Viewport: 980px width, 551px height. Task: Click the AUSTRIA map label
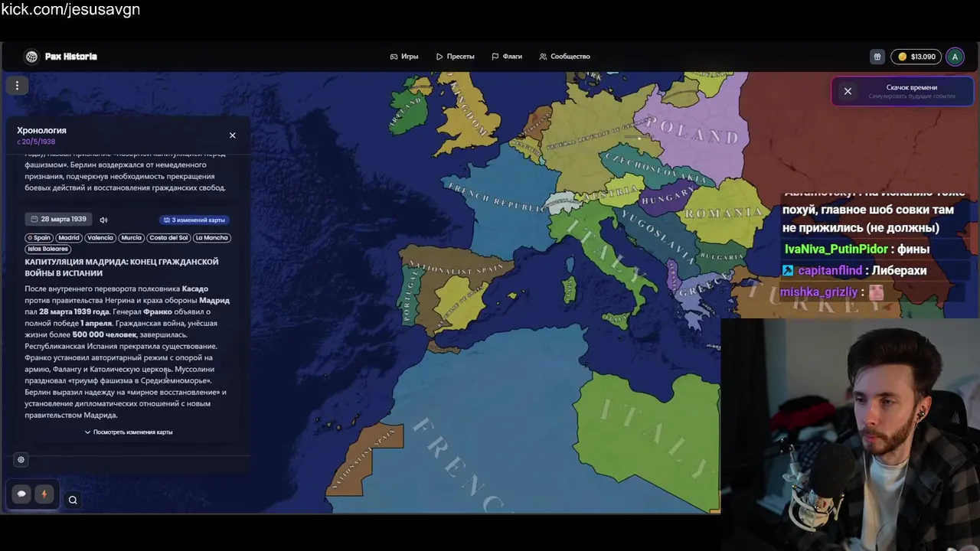tap(610, 194)
